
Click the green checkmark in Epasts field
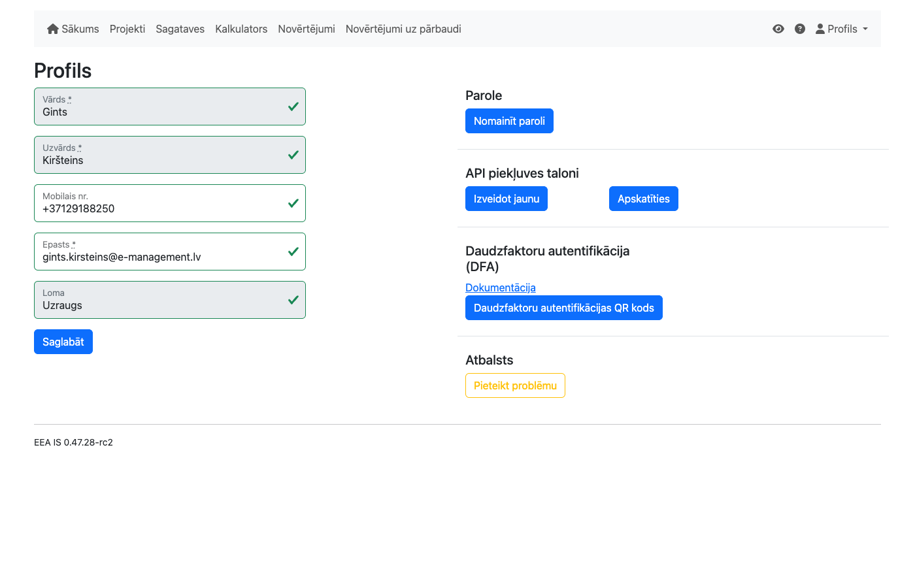click(x=293, y=252)
